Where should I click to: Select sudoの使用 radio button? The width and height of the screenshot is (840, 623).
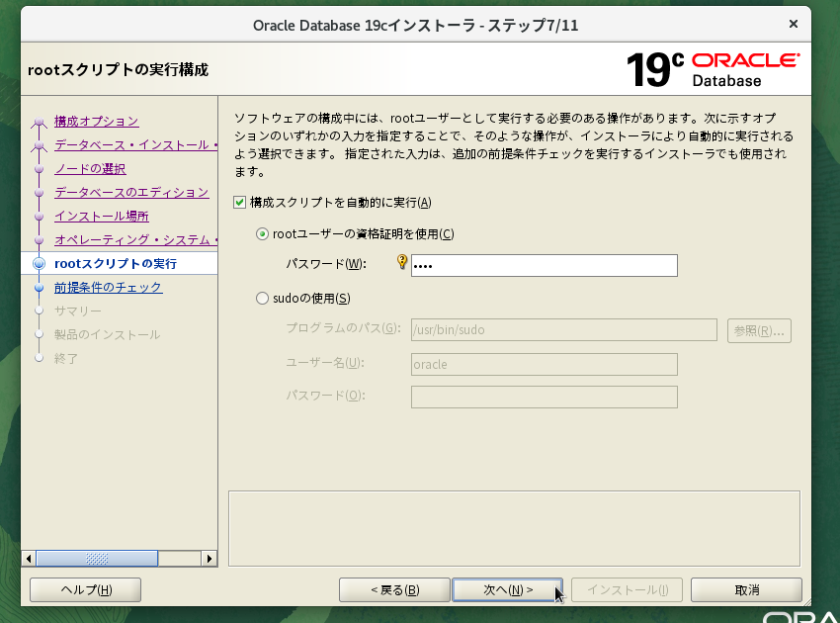pyautogui.click(x=262, y=299)
